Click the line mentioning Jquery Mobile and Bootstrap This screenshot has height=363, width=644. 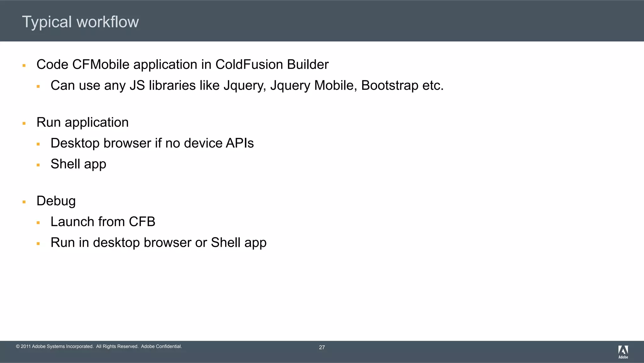[247, 85]
